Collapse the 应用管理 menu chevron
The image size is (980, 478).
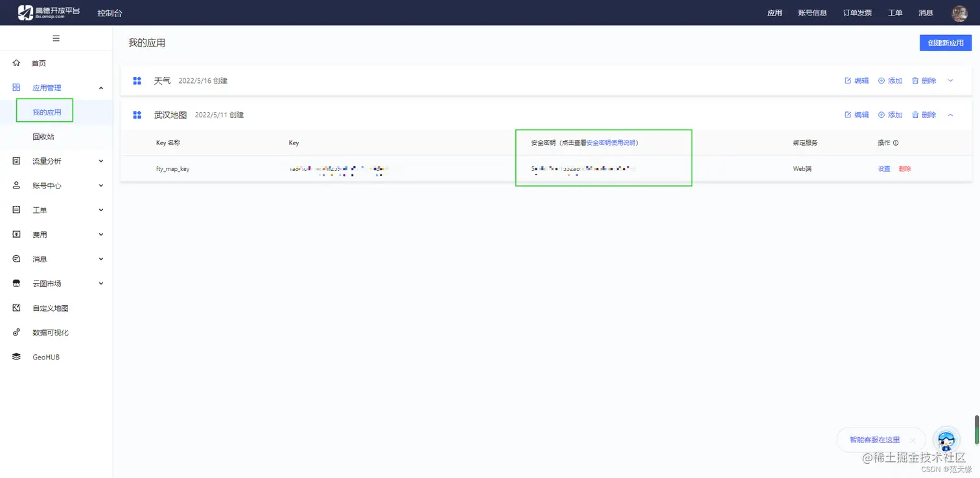[x=100, y=87]
